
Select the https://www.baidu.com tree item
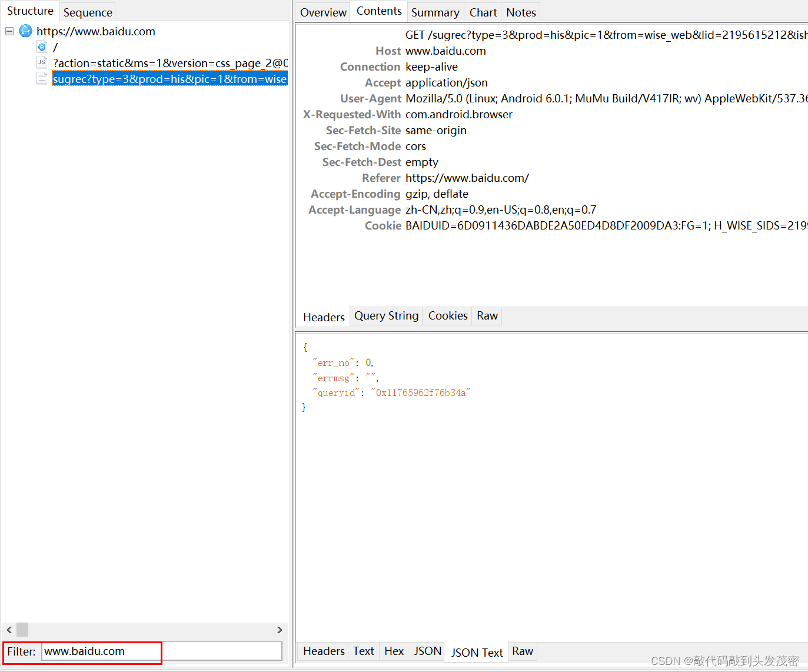pos(96,31)
